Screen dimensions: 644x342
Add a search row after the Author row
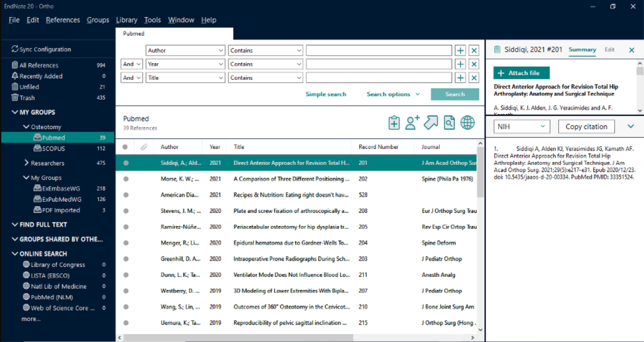tap(460, 50)
